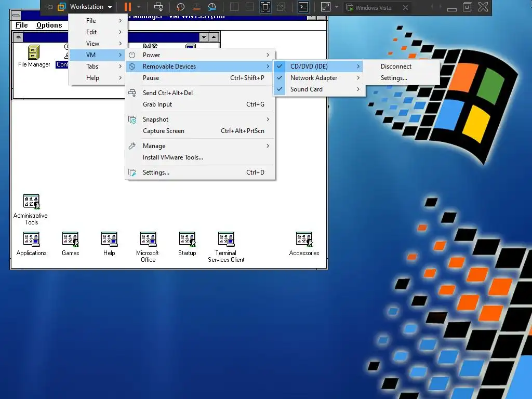The height and width of the screenshot is (399, 532).
Task: Open the power options arrow beside Pause
Action: [139, 7]
